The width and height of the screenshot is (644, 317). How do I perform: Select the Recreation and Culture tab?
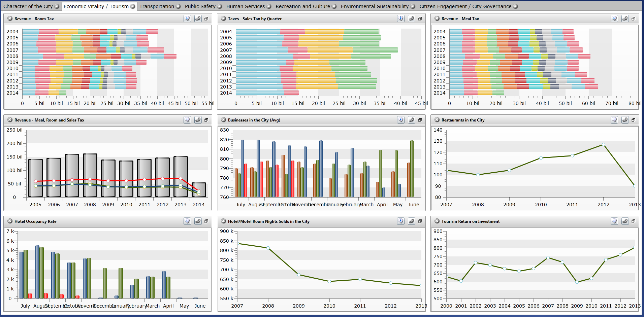point(302,6)
